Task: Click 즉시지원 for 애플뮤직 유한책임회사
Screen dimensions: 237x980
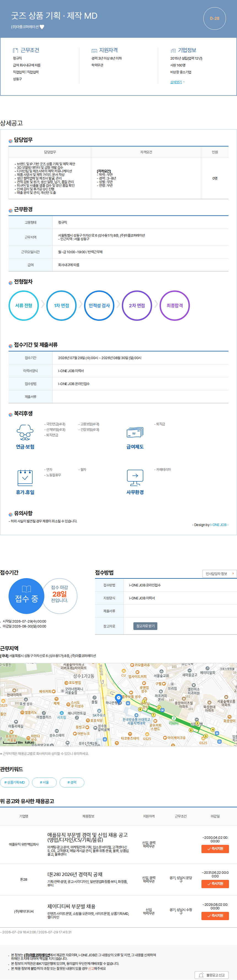Action: [215, 849]
